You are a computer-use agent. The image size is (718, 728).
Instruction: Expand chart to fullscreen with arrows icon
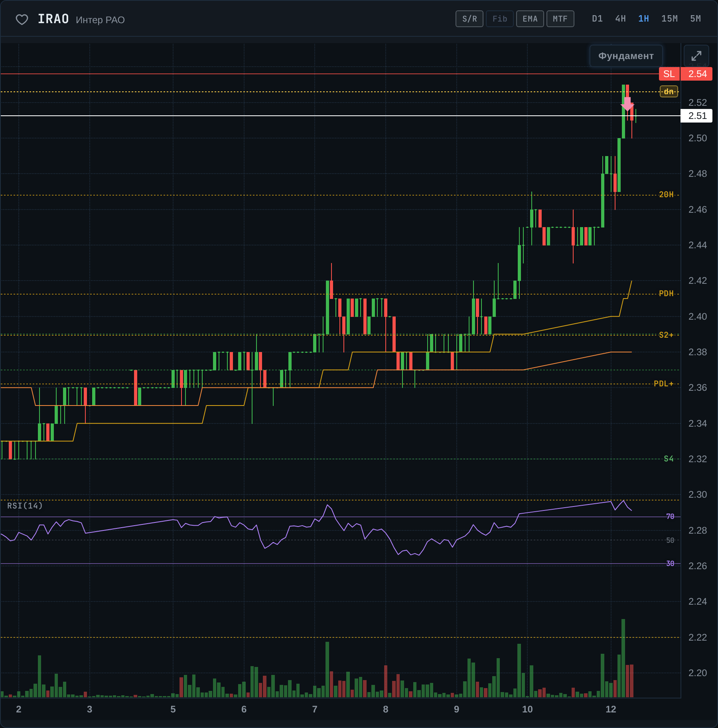tap(696, 56)
